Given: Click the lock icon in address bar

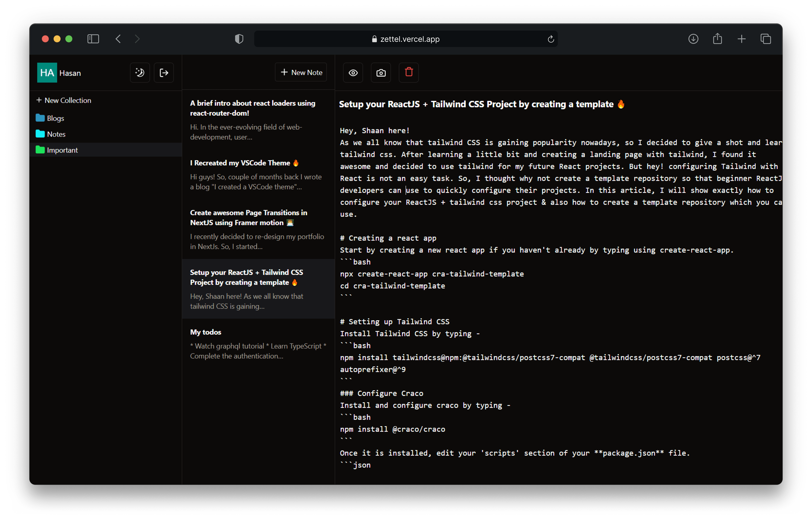Looking at the screenshot, I should click(374, 39).
